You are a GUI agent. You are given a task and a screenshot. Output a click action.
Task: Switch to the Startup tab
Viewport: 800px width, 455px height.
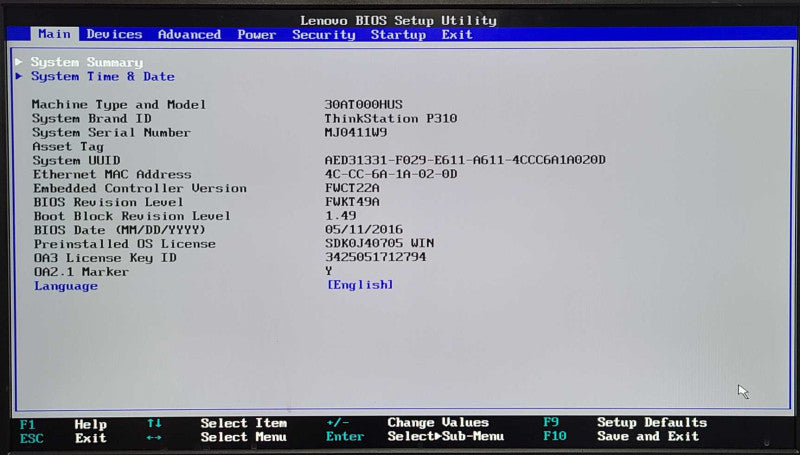(x=398, y=35)
